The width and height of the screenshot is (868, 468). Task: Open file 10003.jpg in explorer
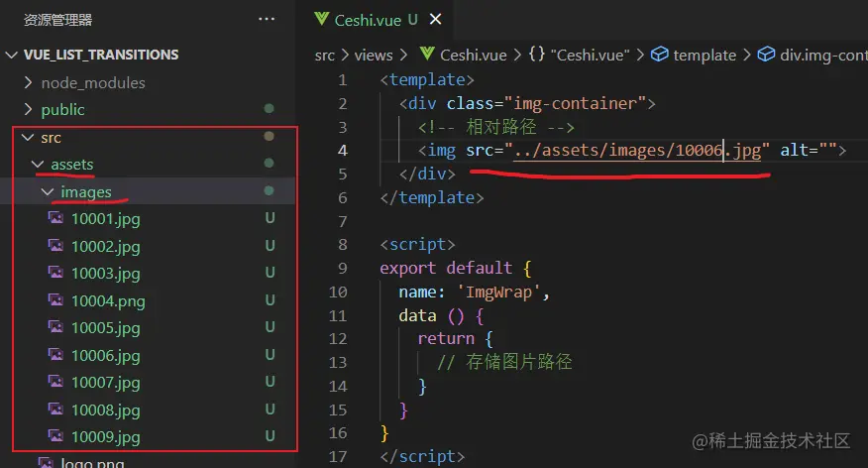coord(106,274)
